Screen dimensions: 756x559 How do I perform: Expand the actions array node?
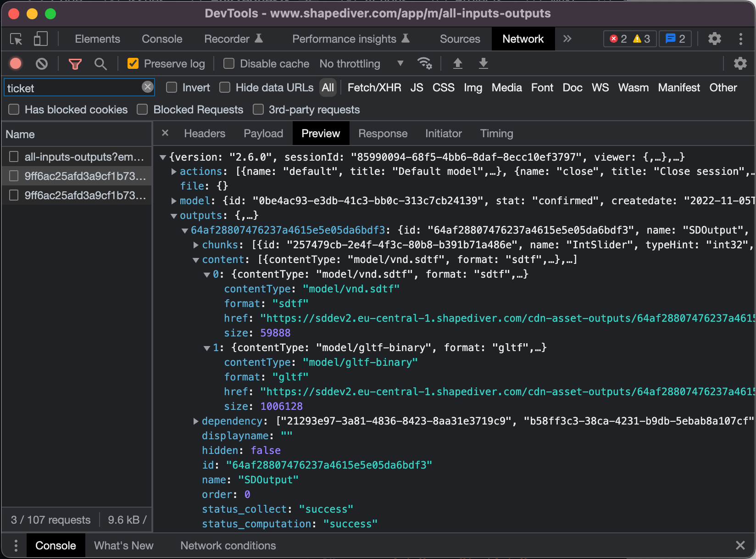(x=174, y=172)
